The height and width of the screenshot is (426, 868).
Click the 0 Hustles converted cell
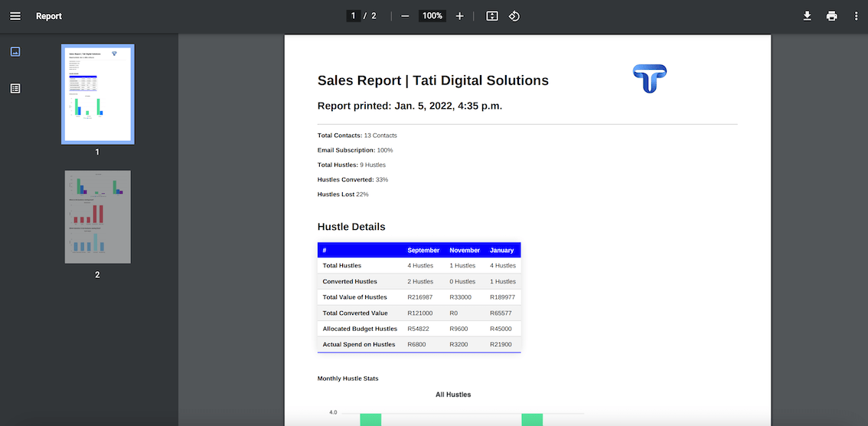coord(462,281)
